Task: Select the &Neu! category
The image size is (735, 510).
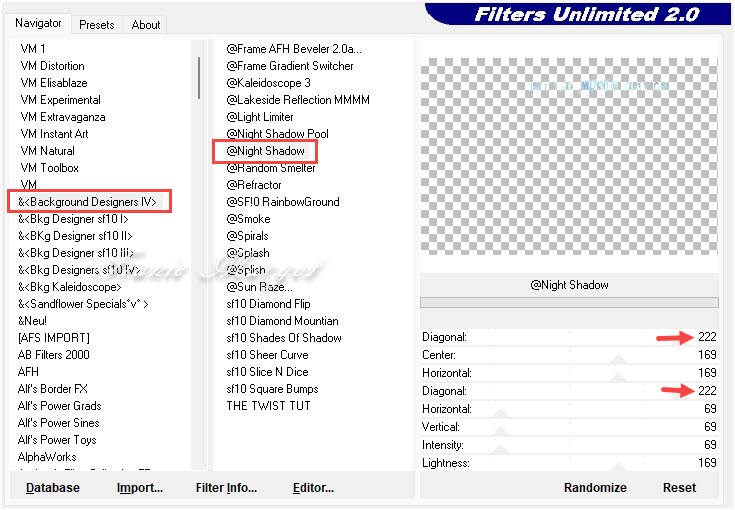Action: click(32, 321)
